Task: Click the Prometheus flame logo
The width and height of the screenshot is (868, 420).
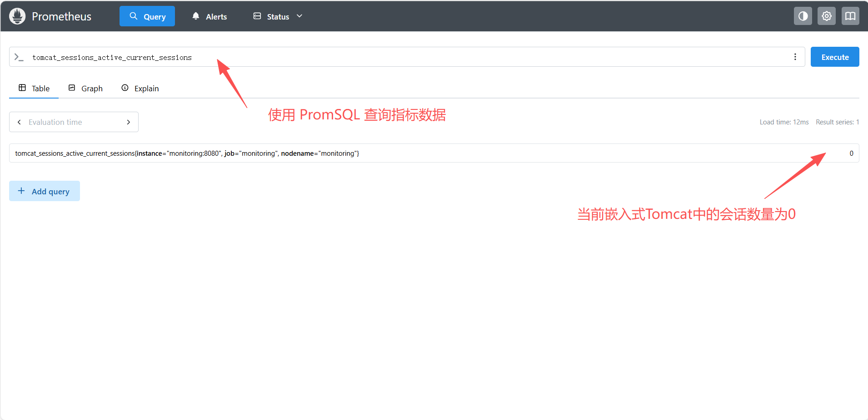Action: [17, 16]
